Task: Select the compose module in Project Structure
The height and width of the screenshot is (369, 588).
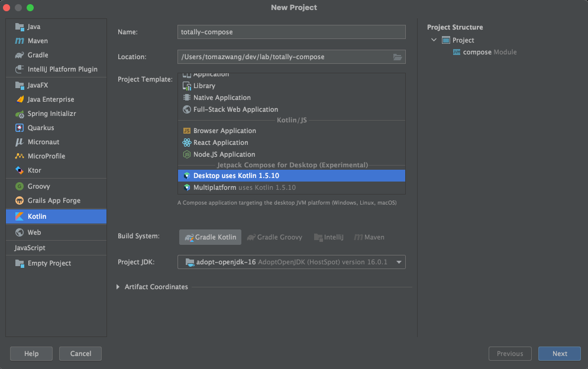Action: tap(477, 52)
